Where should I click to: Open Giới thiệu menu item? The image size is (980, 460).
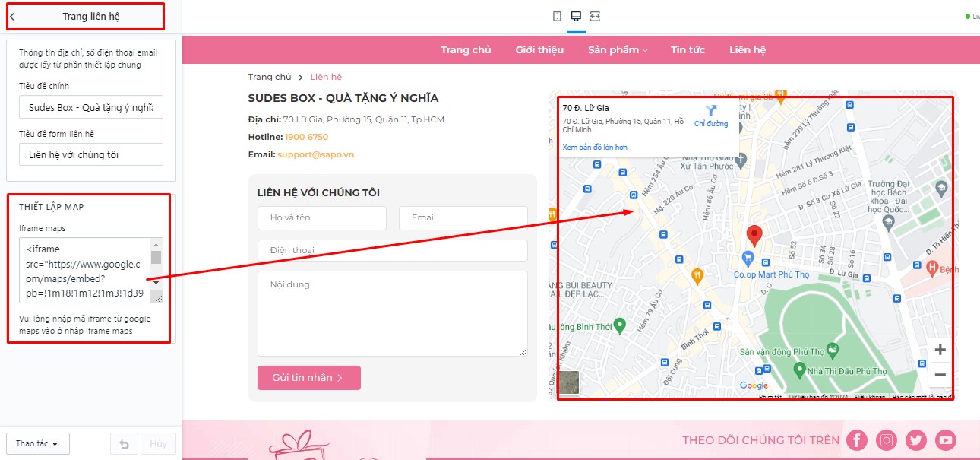tap(539, 49)
